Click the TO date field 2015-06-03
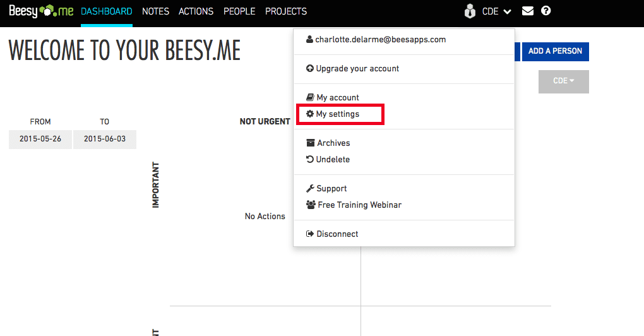This screenshot has width=644, height=336. pos(105,139)
